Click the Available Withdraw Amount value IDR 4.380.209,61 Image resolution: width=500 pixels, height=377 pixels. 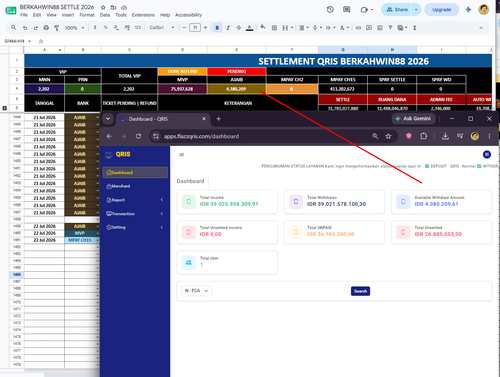pos(436,204)
